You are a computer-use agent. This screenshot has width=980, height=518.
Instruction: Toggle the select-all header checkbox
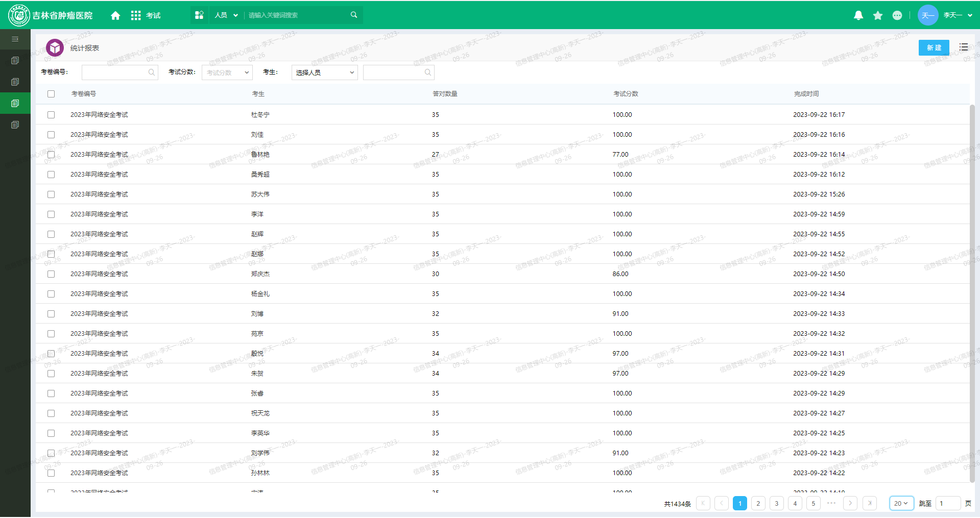click(51, 94)
